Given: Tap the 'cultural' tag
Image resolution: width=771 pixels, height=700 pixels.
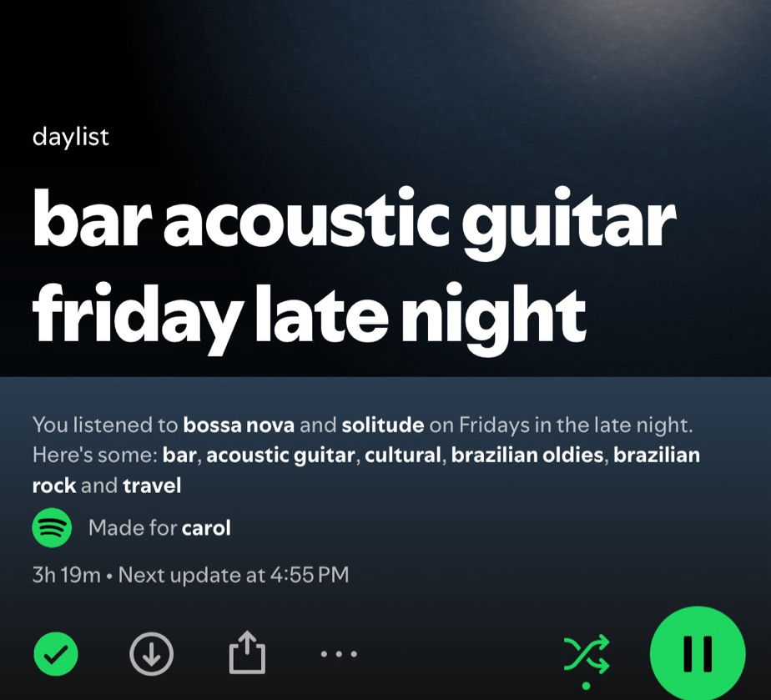Looking at the screenshot, I should coord(403,456).
